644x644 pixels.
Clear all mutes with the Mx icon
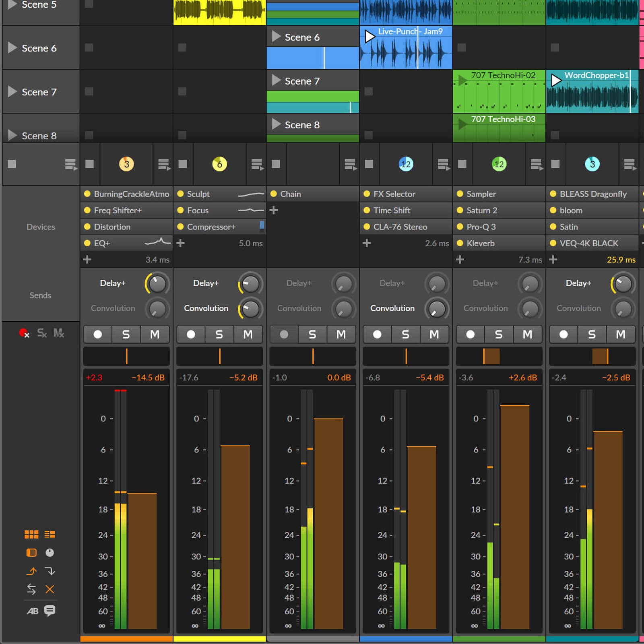click(59, 333)
